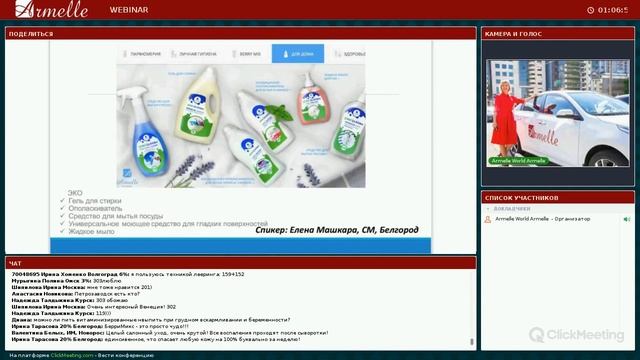This screenshot has height=360, width=640.
Task: Click the Armelle World Armelle green video name tag
Action: click(518, 161)
